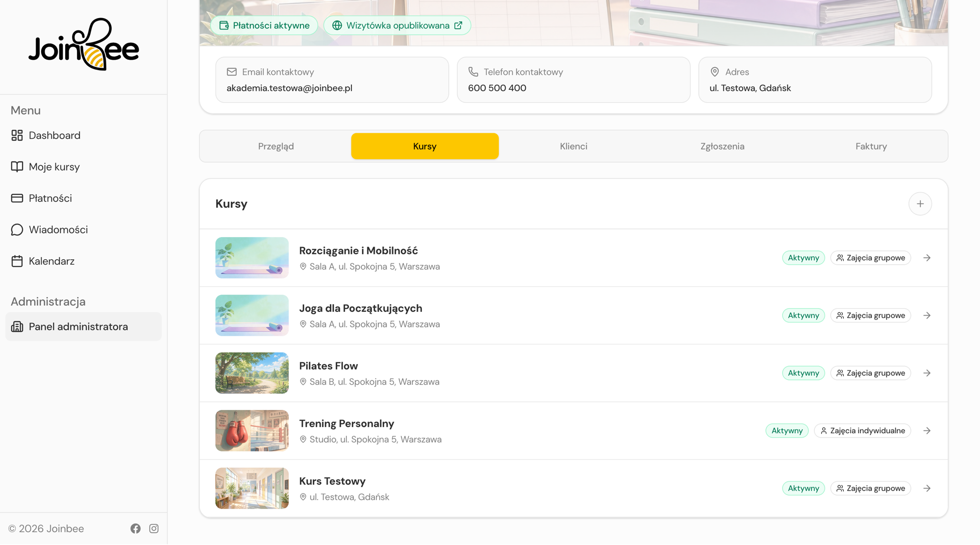Image resolution: width=980 pixels, height=545 pixels.
Task: Click the Panel administratora building icon
Action: [17, 326]
